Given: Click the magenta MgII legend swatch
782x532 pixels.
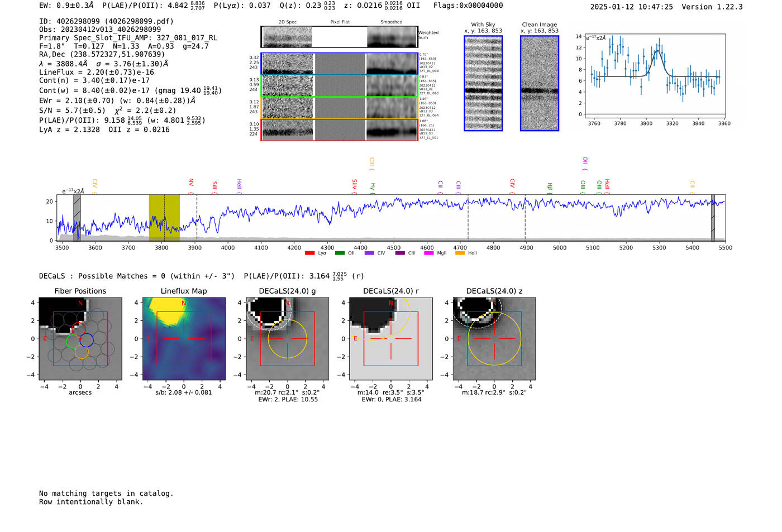Looking at the screenshot, I should 429,253.
